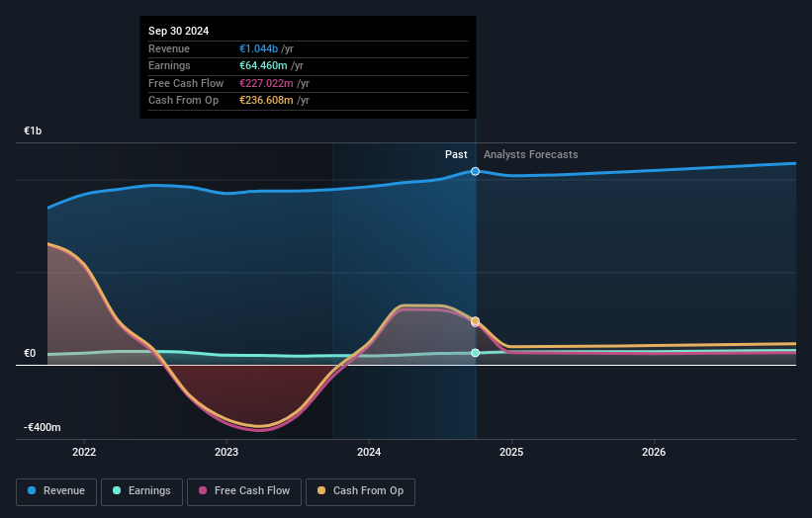Click the Revenue row label in tooltip
812x518 pixels.
click(x=169, y=48)
